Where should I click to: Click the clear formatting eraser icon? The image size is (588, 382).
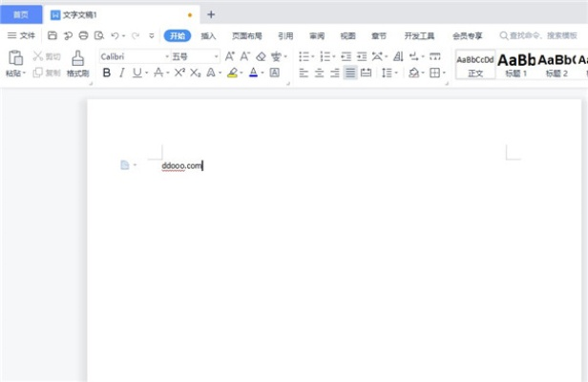click(261, 56)
